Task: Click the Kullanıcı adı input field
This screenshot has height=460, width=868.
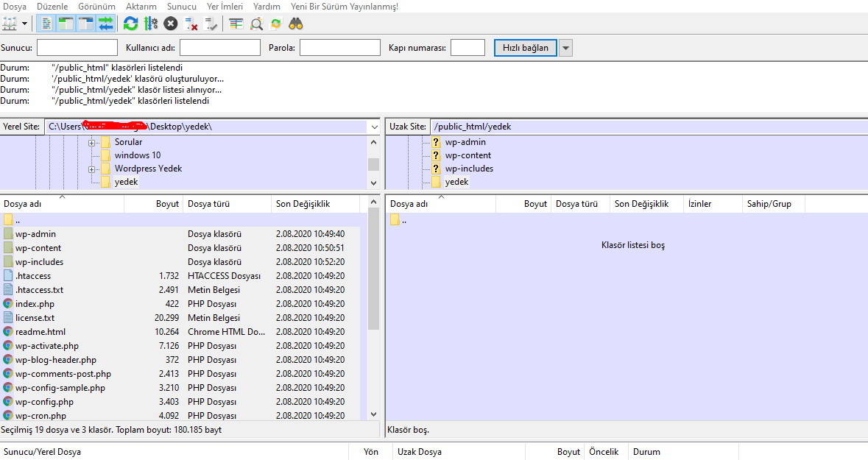Action: pyautogui.click(x=220, y=48)
